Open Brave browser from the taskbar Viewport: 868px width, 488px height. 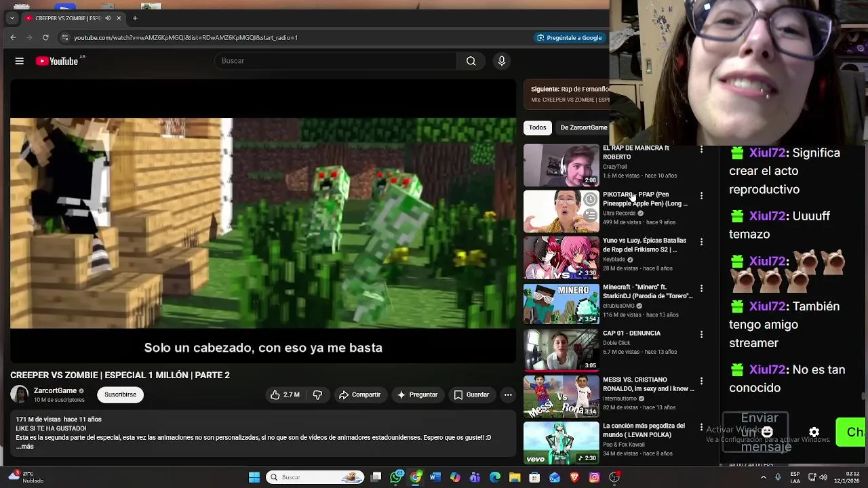tap(574, 477)
